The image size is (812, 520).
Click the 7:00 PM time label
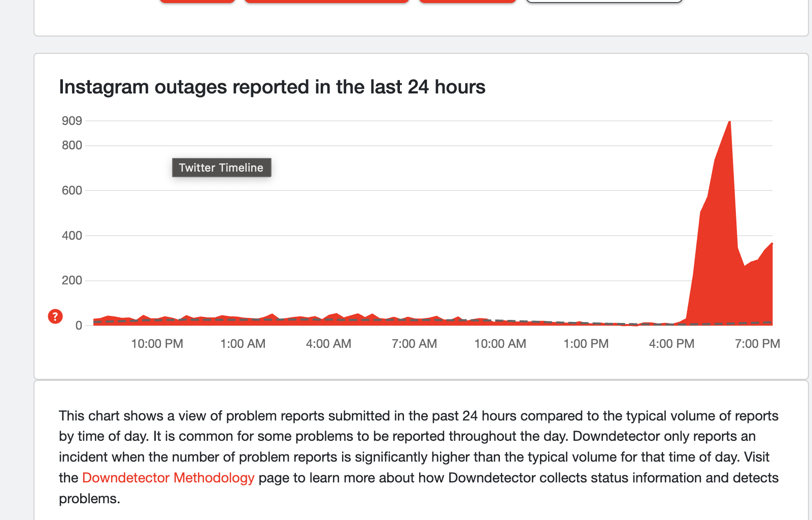click(757, 344)
